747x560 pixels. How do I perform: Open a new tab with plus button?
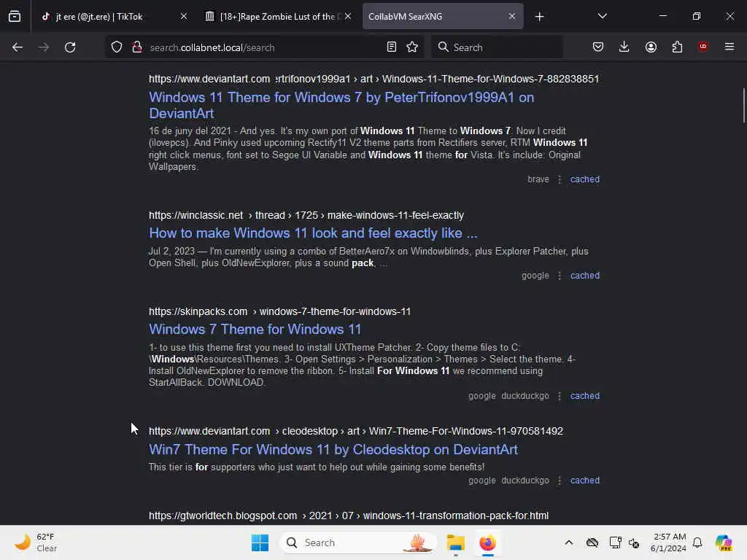pos(539,17)
